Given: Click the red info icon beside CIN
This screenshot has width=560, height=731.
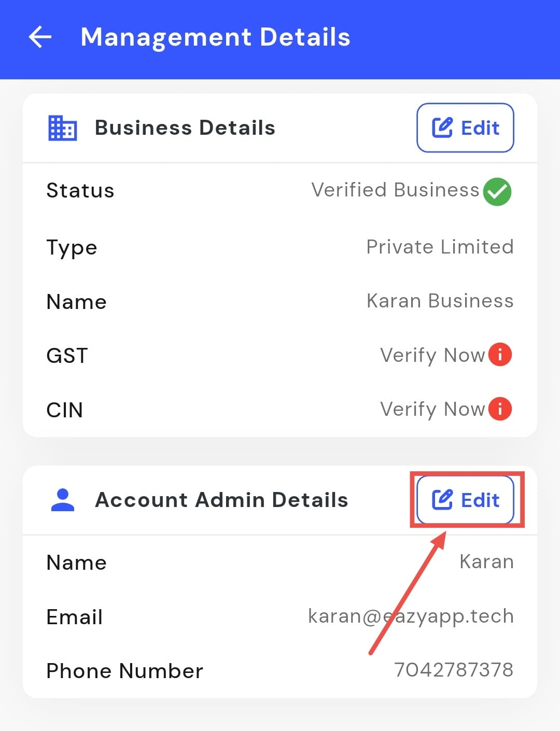Looking at the screenshot, I should point(500,409).
